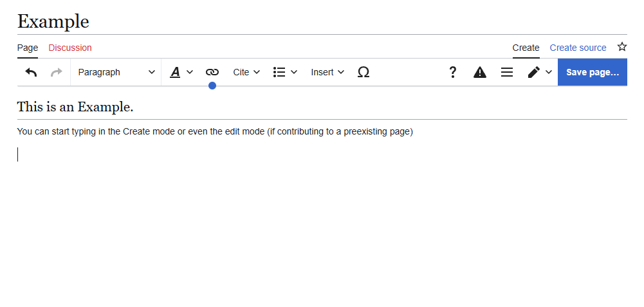Click the pencil switch editor icon

[534, 72]
